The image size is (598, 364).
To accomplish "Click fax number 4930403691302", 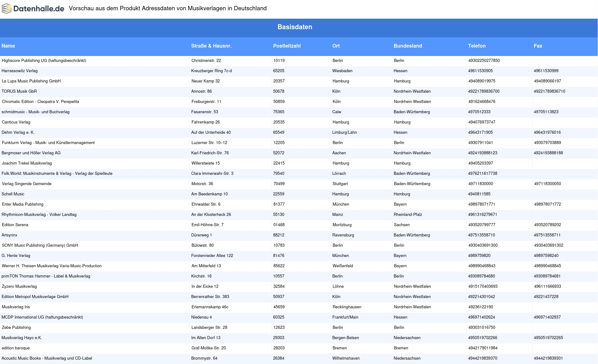I will click(x=549, y=245).
